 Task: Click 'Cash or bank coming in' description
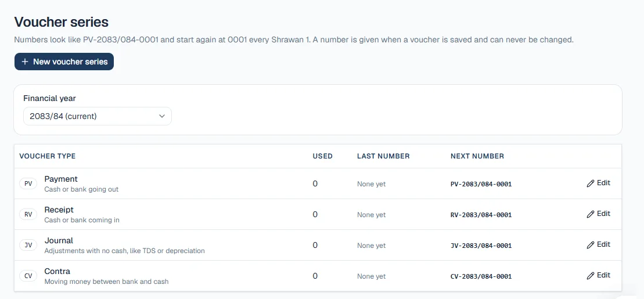pyautogui.click(x=82, y=220)
